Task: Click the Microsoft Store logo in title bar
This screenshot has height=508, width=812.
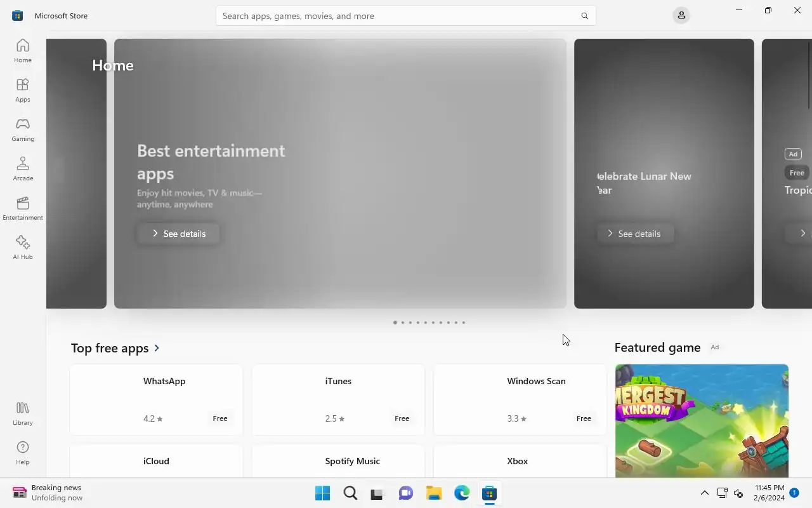Action: [17, 15]
